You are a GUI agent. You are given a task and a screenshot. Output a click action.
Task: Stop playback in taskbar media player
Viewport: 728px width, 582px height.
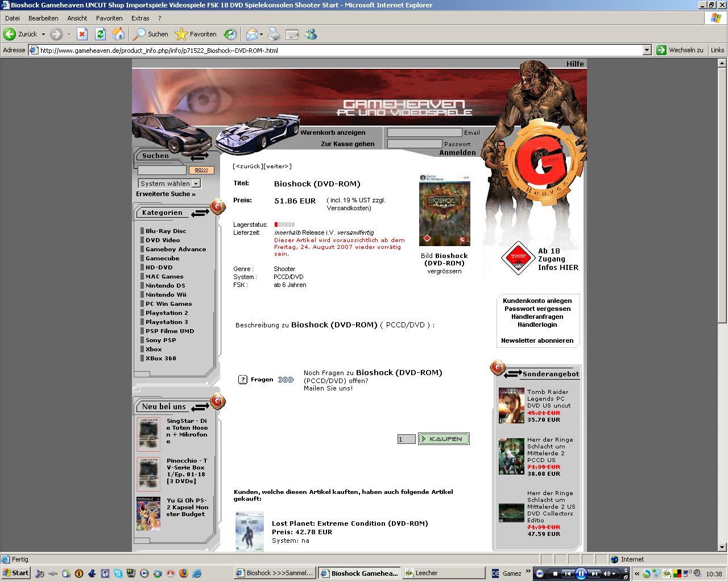[x=555, y=573]
